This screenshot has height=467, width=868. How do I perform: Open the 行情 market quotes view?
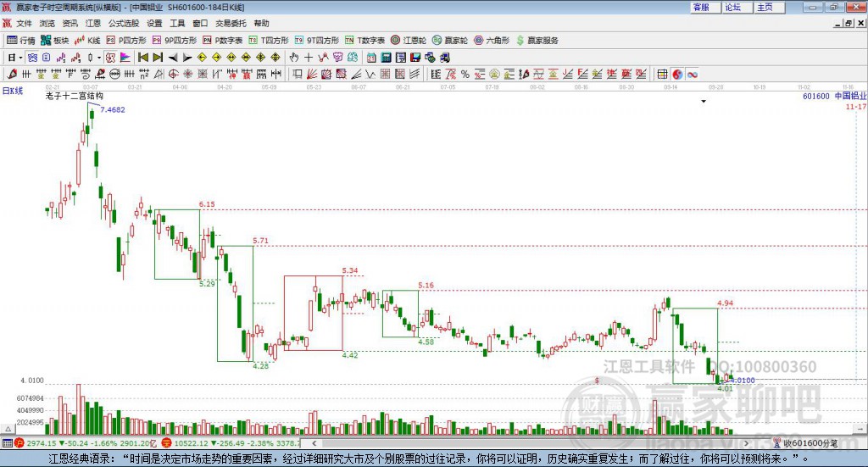point(20,41)
